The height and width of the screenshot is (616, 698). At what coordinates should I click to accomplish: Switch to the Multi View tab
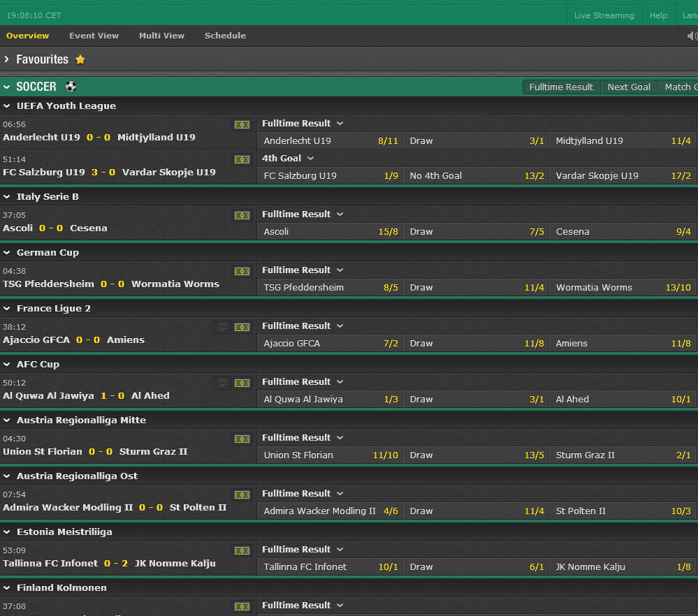[x=161, y=36]
